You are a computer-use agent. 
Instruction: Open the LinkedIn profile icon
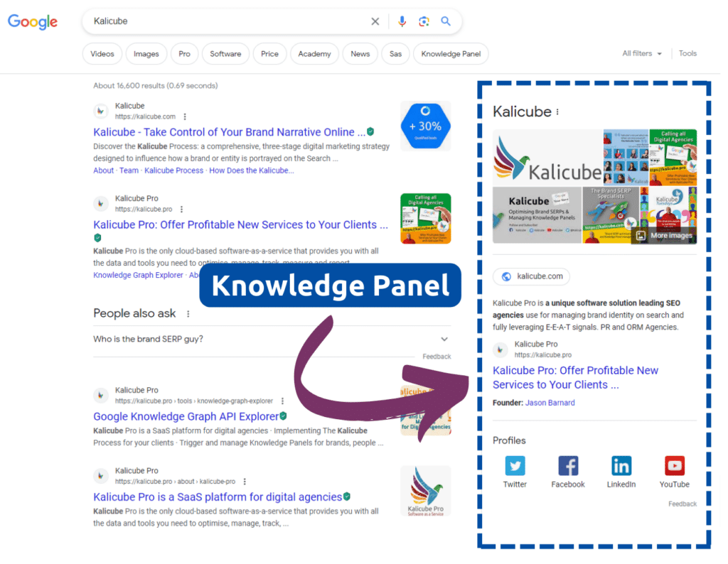click(621, 466)
